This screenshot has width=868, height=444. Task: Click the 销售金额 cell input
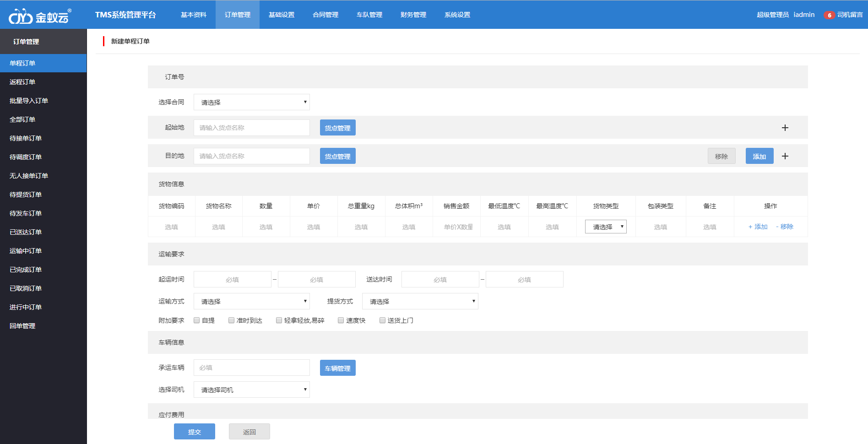click(x=456, y=227)
